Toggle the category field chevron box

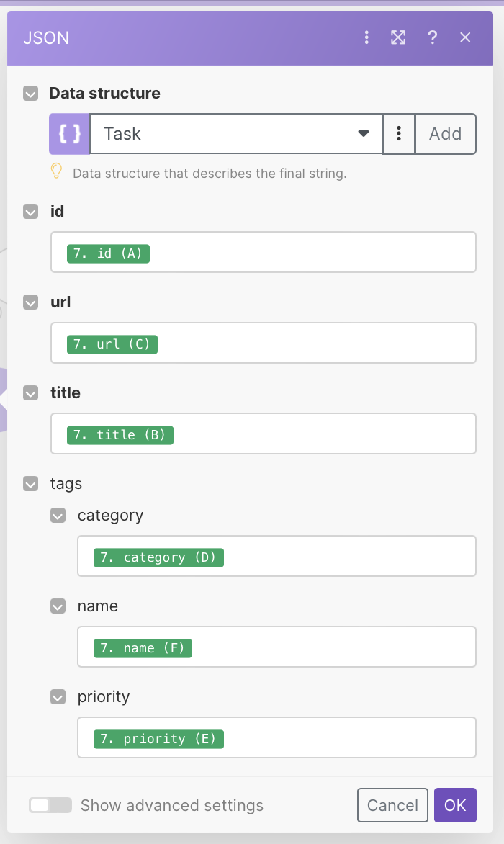click(x=58, y=516)
